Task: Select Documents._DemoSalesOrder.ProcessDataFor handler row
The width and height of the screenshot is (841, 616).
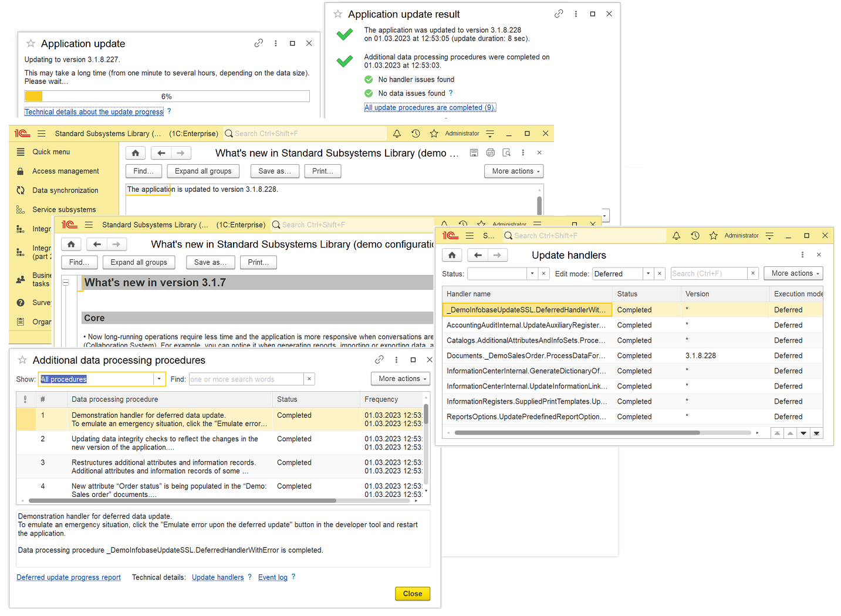Action: [x=633, y=356]
